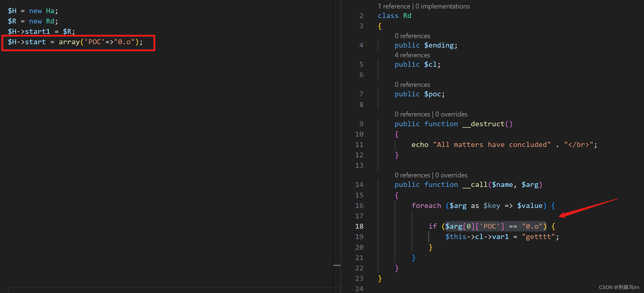Click the '$H->start1 = $R;' line
Screen dimensions: 644x293
pos(42,31)
